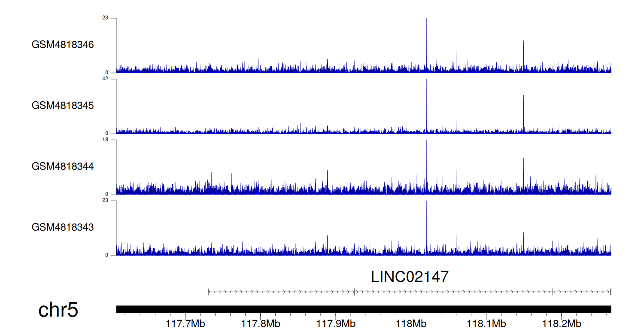Screen dimensions: 644x335
Task: Click the black chr5 ideogram bar
Action: pyautogui.click(x=363, y=309)
